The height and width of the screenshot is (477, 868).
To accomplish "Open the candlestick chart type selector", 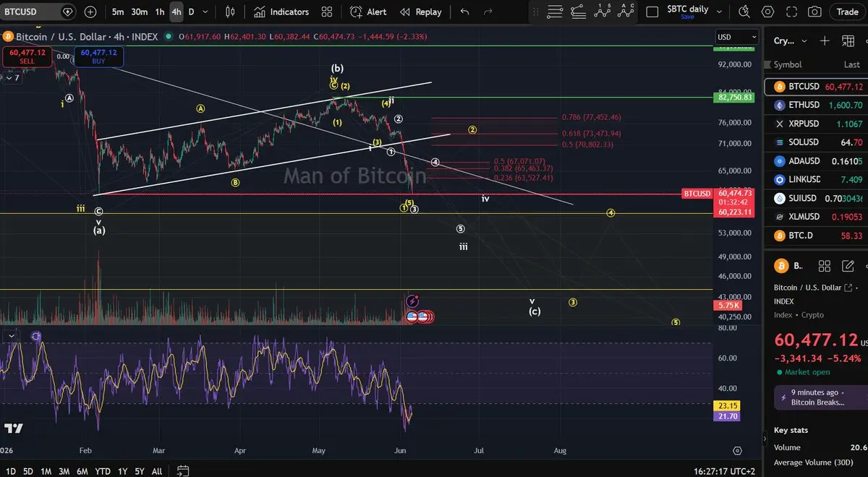I will click(231, 12).
